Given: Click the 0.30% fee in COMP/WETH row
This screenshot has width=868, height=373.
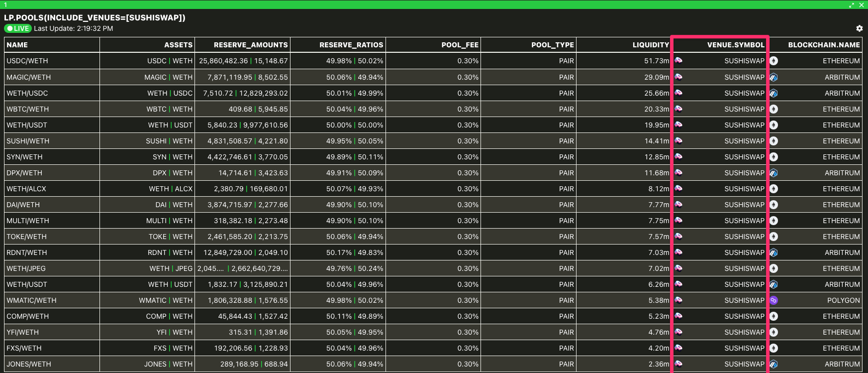Looking at the screenshot, I should [x=468, y=316].
